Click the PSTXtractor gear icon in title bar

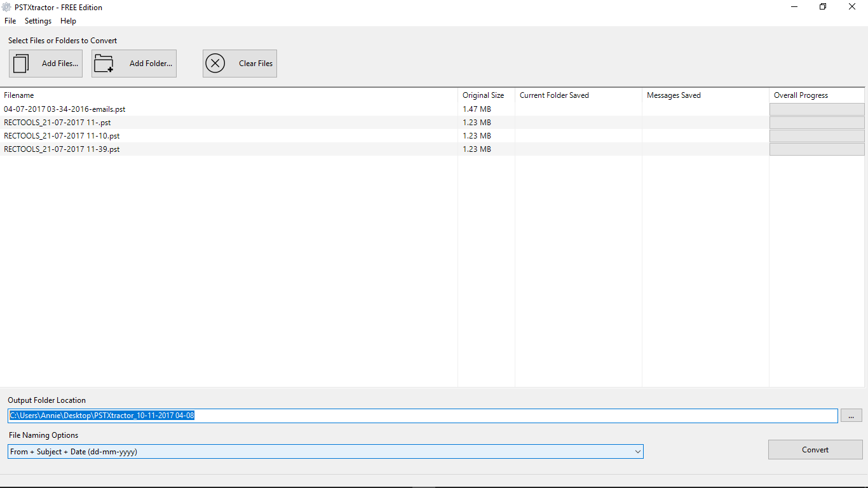pos(6,7)
